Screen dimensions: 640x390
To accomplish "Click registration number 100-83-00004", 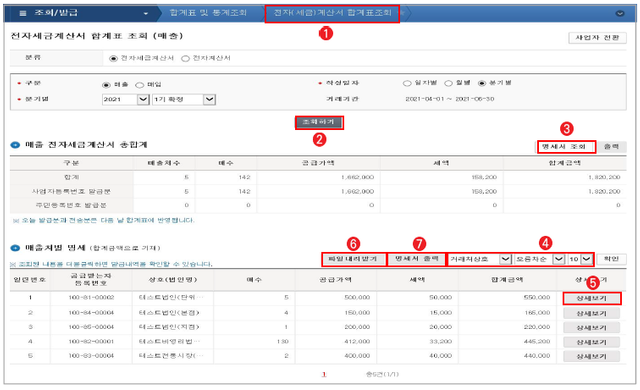I will pyautogui.click(x=91, y=356).
